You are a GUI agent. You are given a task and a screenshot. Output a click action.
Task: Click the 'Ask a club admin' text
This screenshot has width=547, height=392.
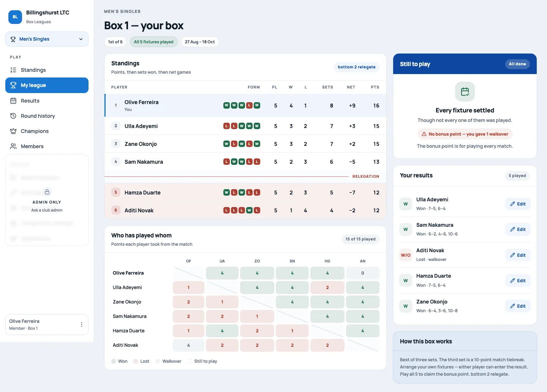[47, 210]
